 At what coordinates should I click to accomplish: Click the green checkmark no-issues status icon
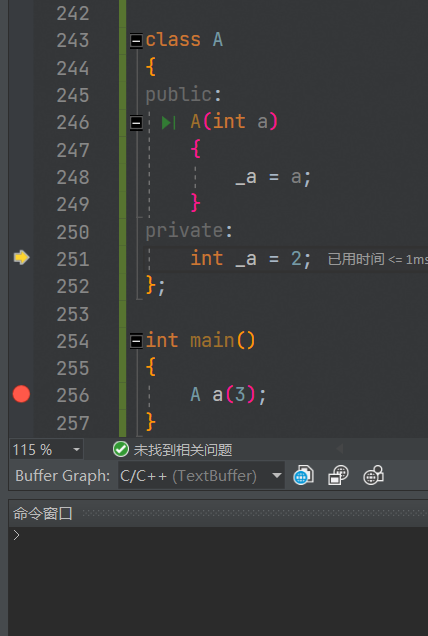pyautogui.click(x=120, y=449)
